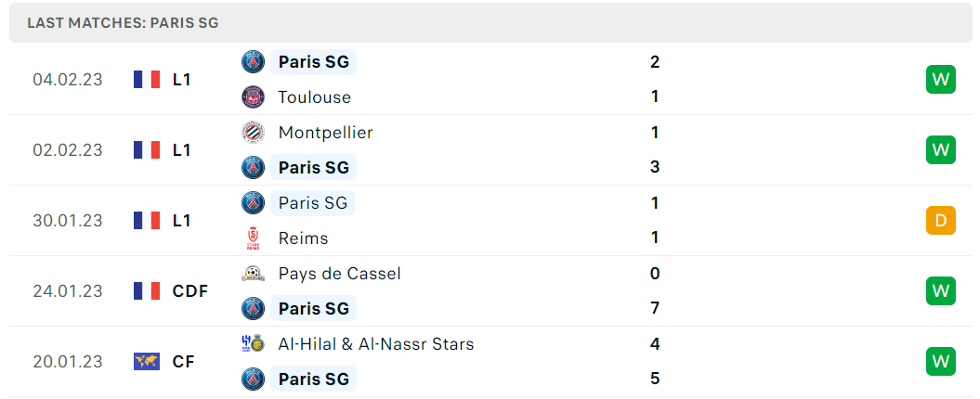Viewport: 980px width, 399px height.
Task: Open the Reims team link
Action: click(x=303, y=238)
